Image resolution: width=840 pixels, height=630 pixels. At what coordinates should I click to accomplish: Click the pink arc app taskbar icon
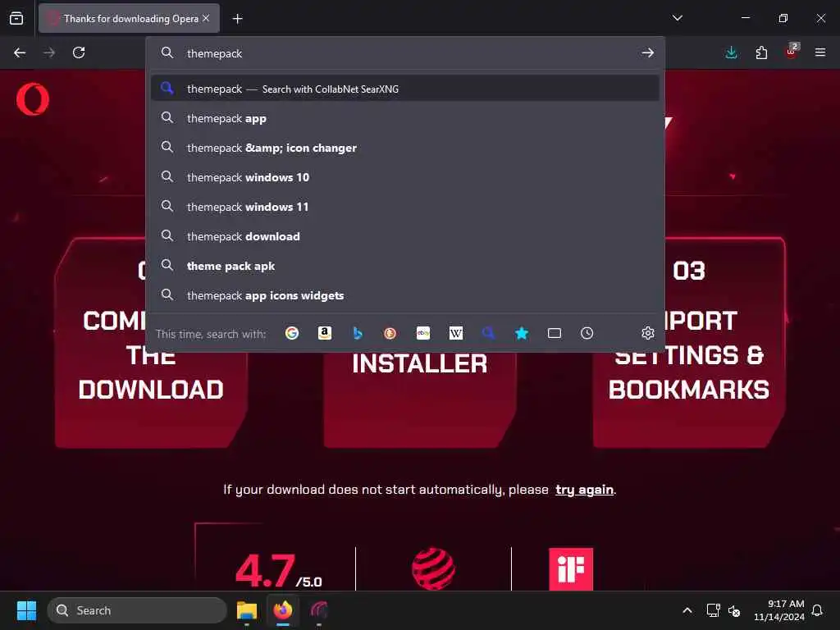click(x=319, y=610)
